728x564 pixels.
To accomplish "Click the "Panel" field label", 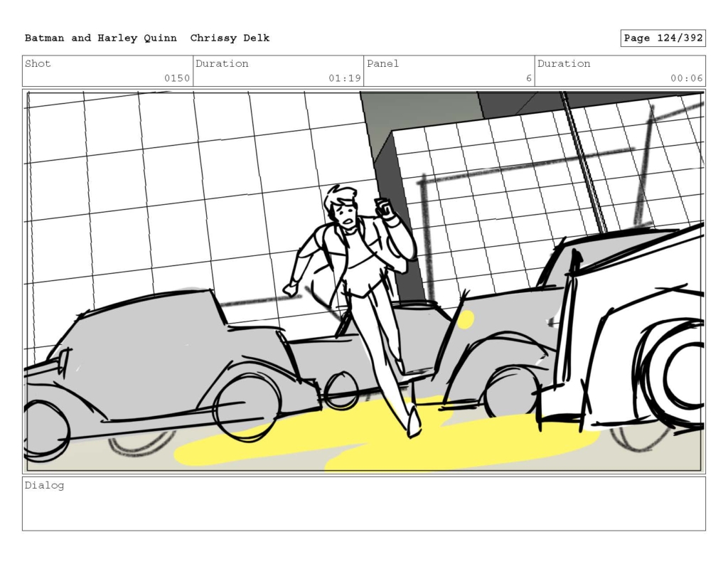I will 382,63.
